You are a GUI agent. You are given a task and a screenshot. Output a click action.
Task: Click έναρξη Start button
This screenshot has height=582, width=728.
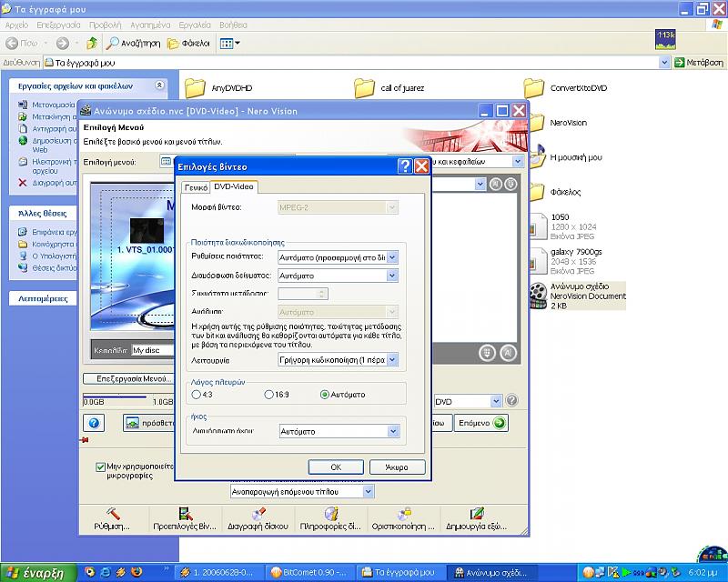(36, 573)
